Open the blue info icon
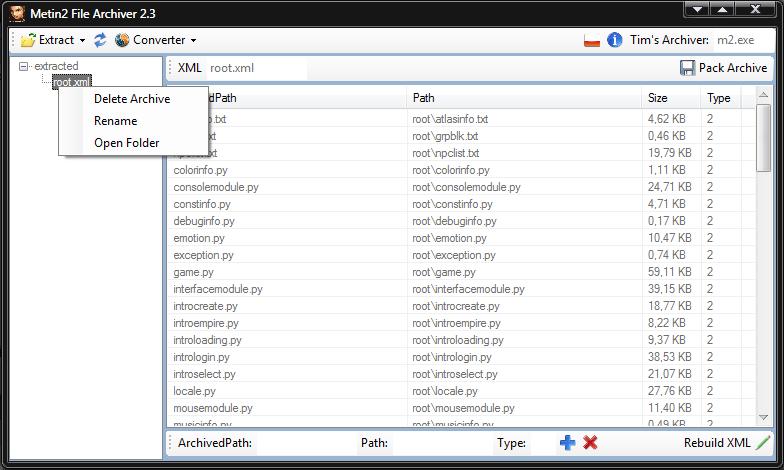This screenshot has height=470, width=784. point(614,40)
